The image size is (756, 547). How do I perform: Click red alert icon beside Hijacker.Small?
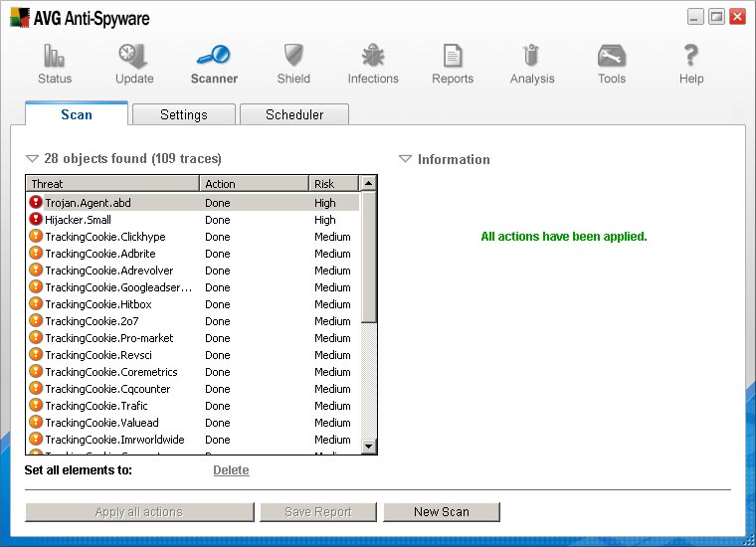point(36,219)
